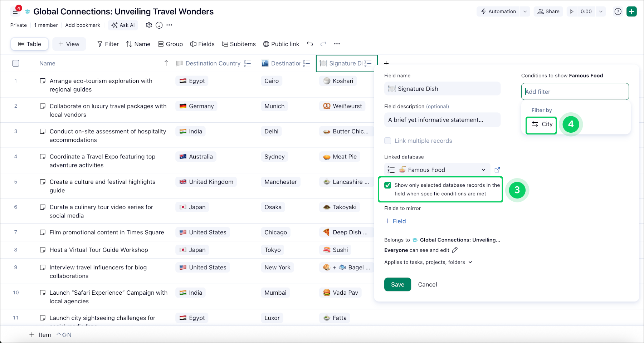The height and width of the screenshot is (343, 644).
Task: Expand the Automation dropdown arrow
Action: 525,11
